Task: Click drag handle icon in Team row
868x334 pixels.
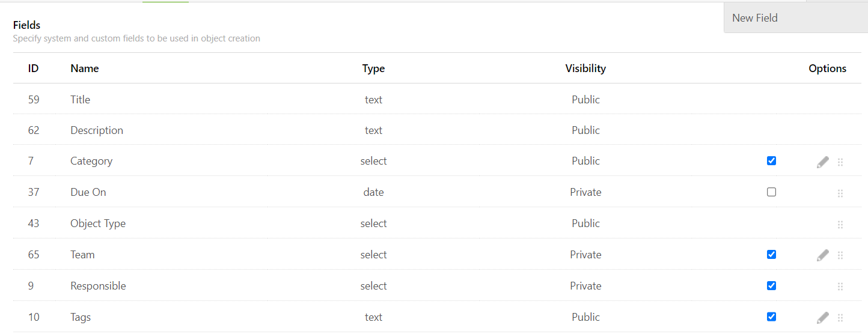Action: pyautogui.click(x=840, y=255)
